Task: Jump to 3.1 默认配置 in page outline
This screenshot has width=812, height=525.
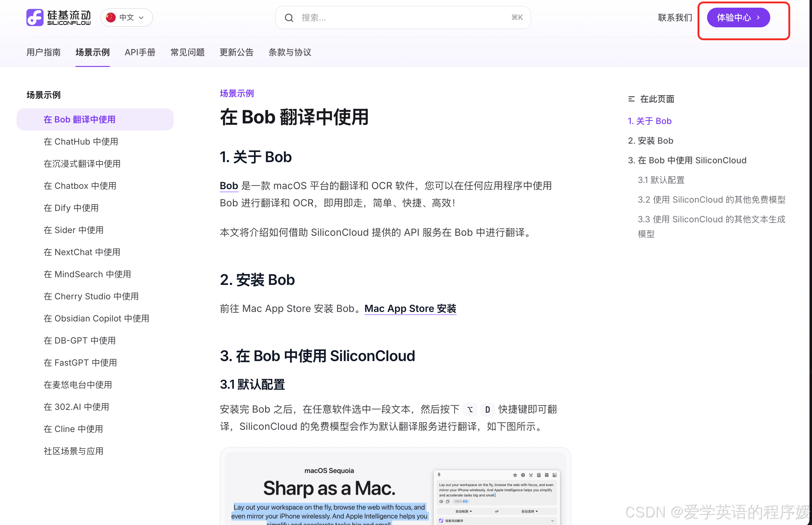Action: 661,180
